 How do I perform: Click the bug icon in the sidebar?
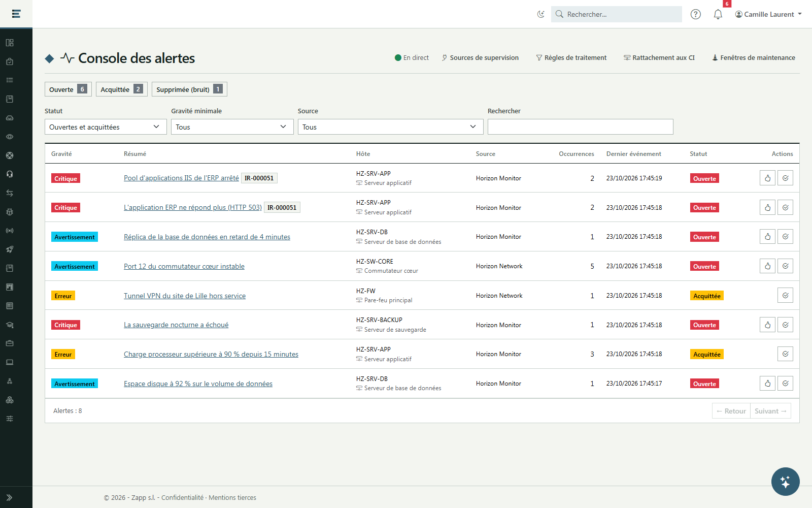click(x=10, y=212)
